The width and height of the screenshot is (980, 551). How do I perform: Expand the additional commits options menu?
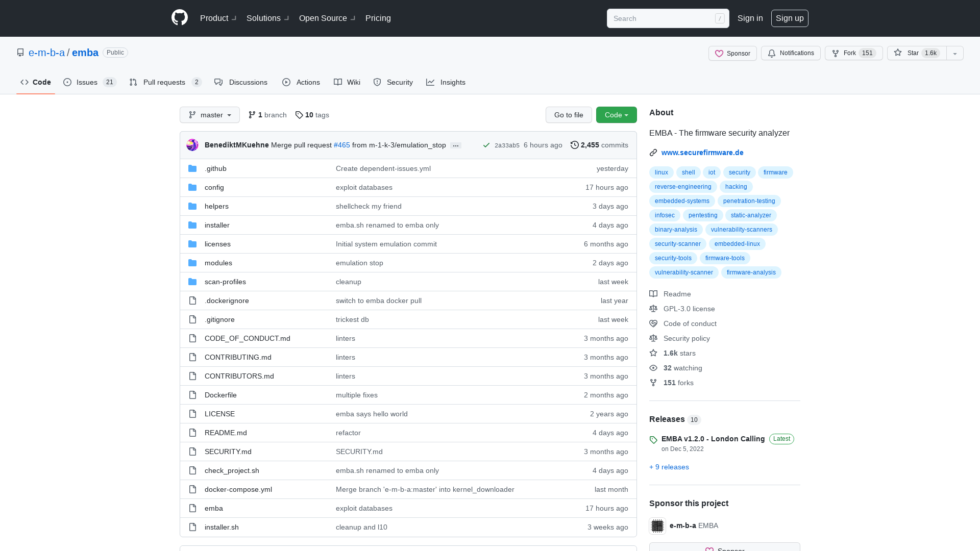click(456, 145)
